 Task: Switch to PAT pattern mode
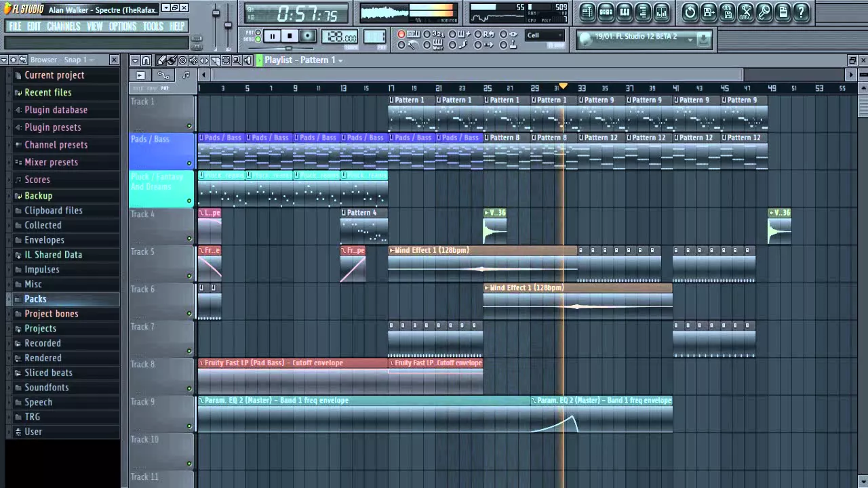tap(258, 32)
